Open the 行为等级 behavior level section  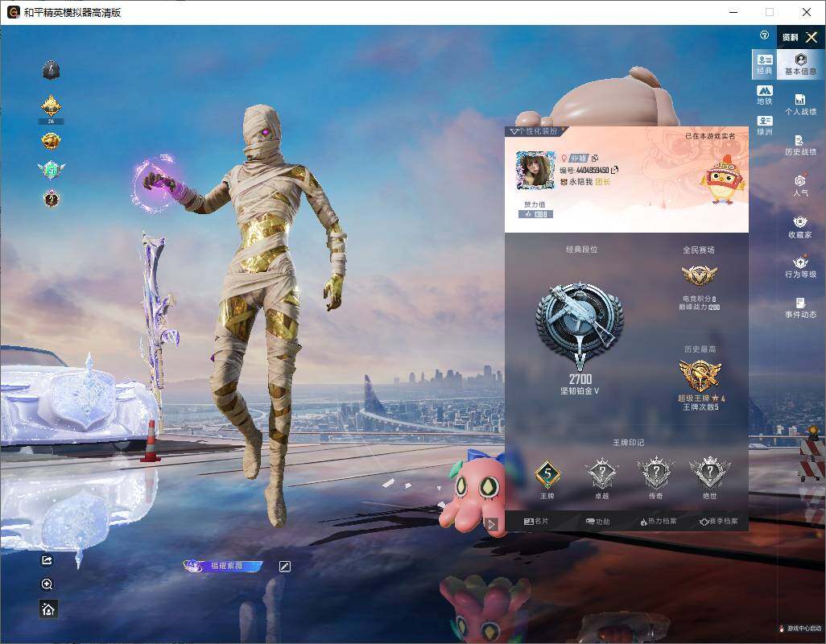800,266
